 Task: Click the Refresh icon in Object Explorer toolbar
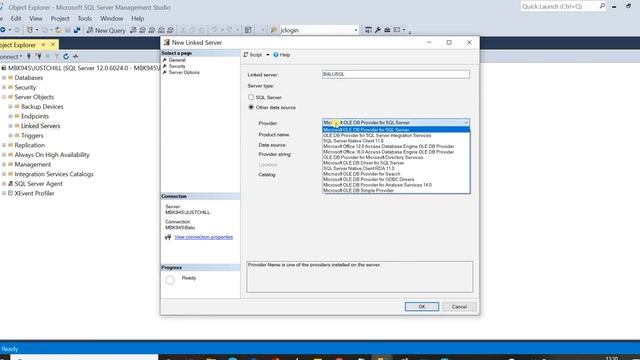pyautogui.click(x=66, y=56)
